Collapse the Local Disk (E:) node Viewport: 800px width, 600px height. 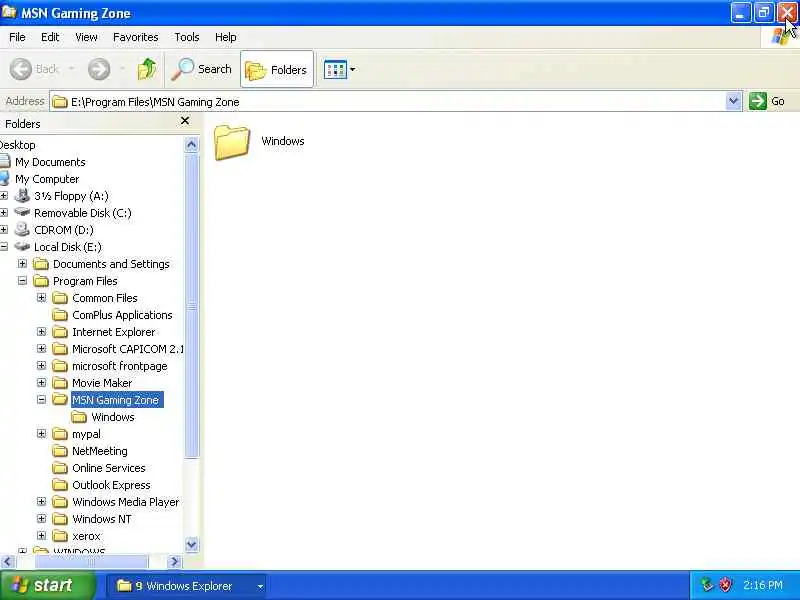tap(4, 247)
